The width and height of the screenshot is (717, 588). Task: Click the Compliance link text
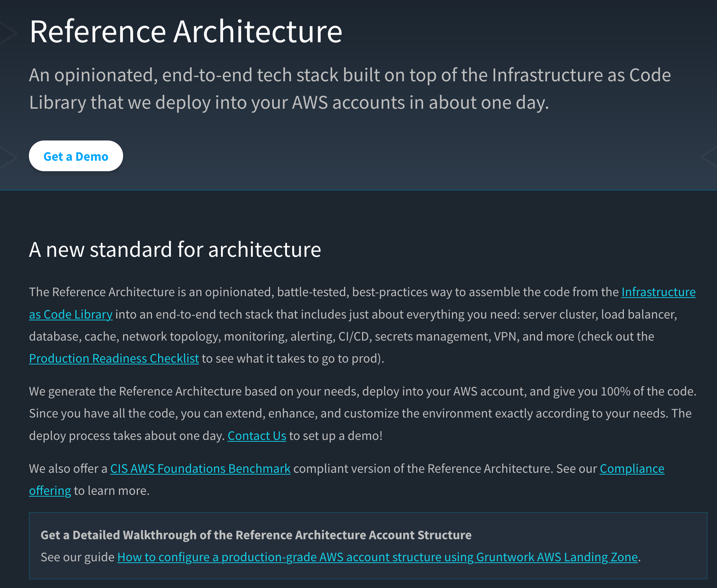(x=632, y=468)
